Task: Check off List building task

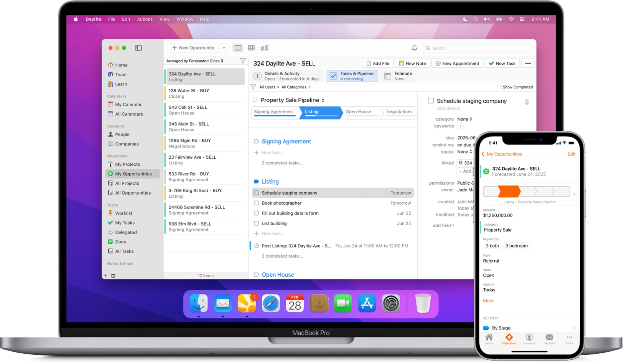Action: 257,223
